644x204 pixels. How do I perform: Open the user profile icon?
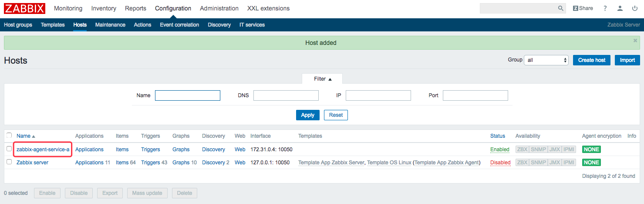coord(620,8)
